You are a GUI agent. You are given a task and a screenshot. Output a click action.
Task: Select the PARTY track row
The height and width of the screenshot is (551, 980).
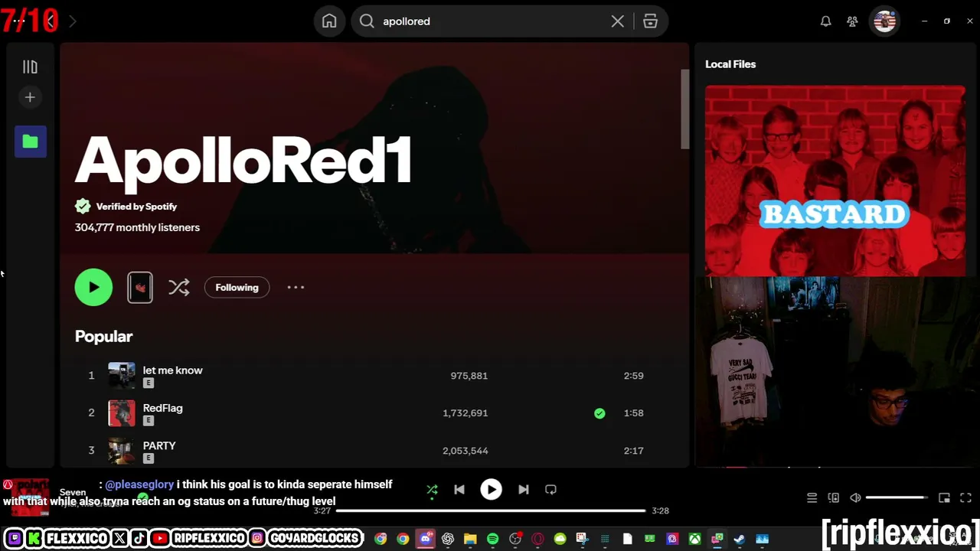pyautogui.click(x=367, y=451)
